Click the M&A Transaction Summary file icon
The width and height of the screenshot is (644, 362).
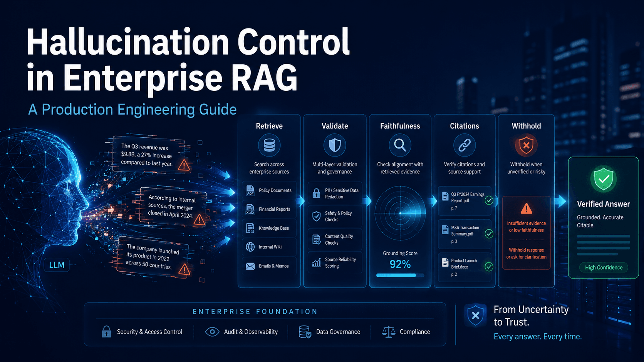point(445,230)
